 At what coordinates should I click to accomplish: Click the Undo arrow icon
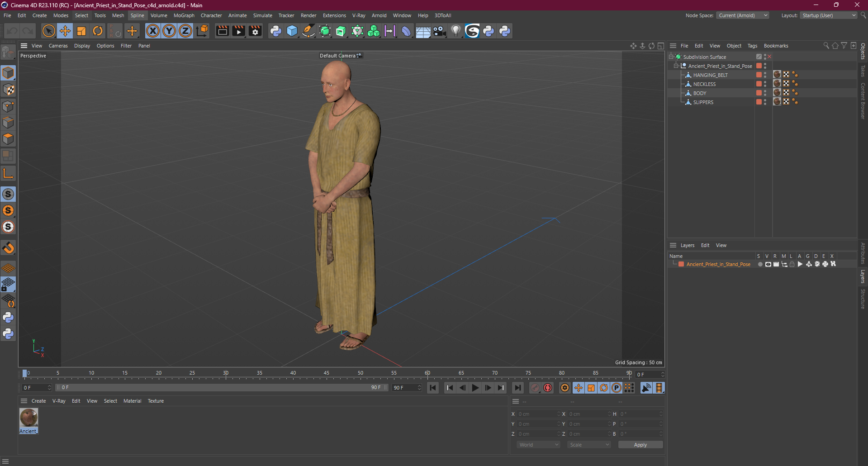12,31
